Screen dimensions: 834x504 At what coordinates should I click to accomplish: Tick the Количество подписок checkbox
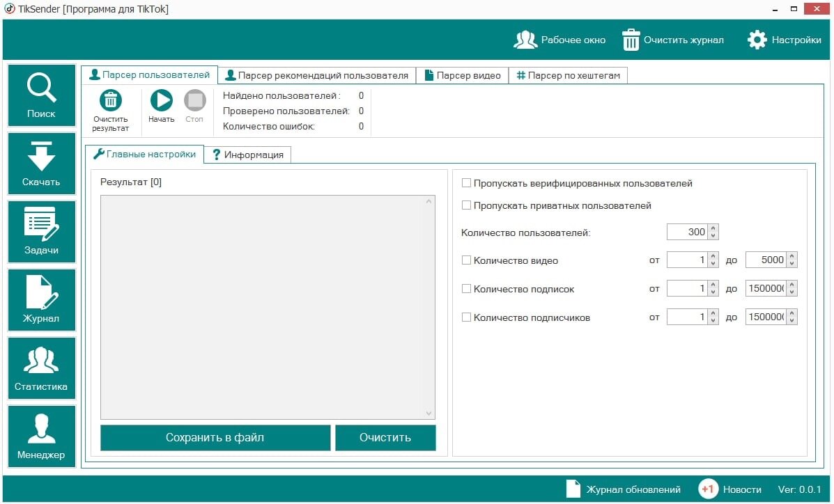pos(466,289)
